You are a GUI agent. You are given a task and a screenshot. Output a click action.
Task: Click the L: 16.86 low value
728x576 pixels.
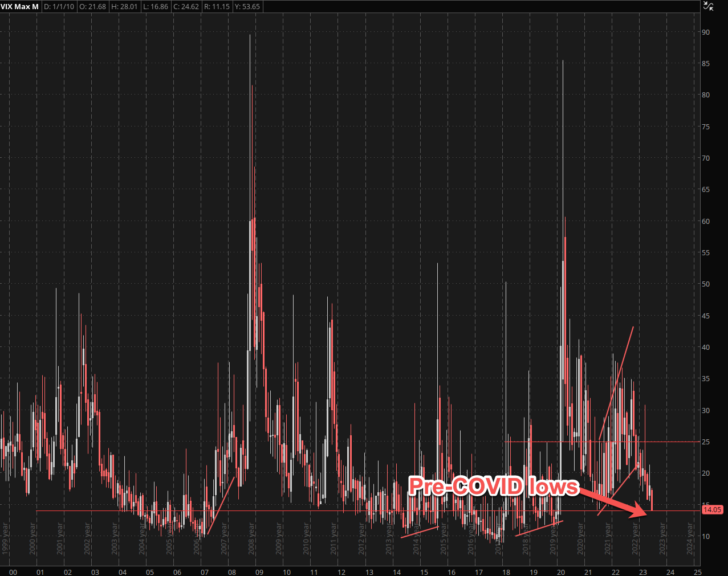pos(156,7)
